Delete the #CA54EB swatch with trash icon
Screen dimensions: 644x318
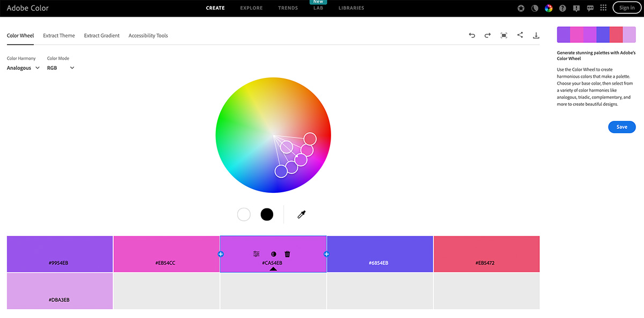[288, 254]
